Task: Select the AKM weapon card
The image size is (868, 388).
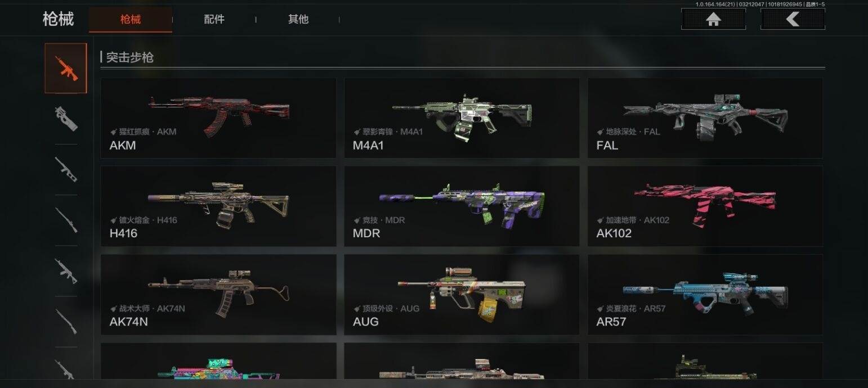Action: (218, 118)
